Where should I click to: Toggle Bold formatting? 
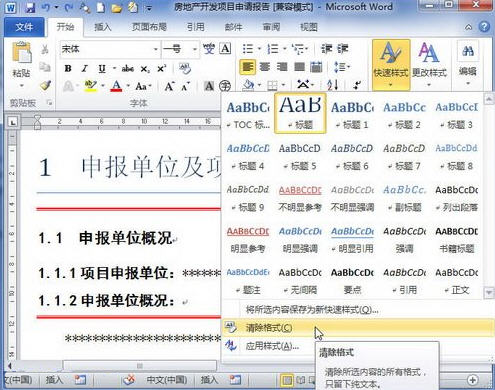tap(68, 68)
